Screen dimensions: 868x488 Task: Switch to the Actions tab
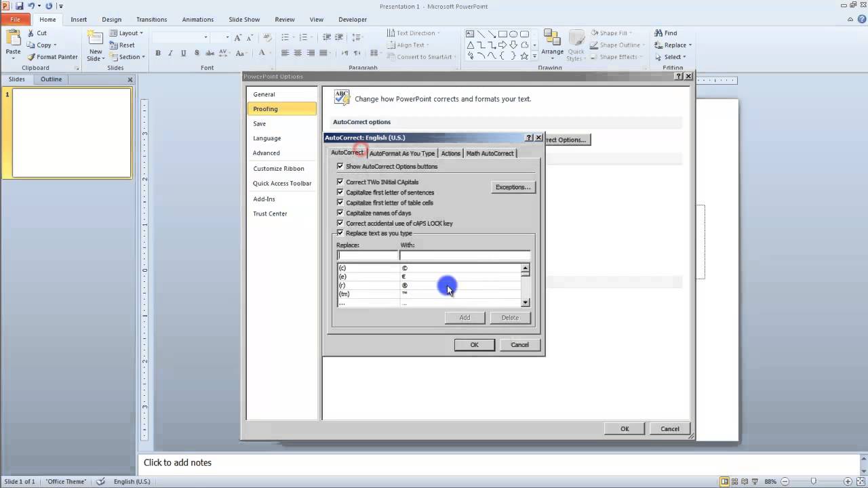tap(451, 153)
